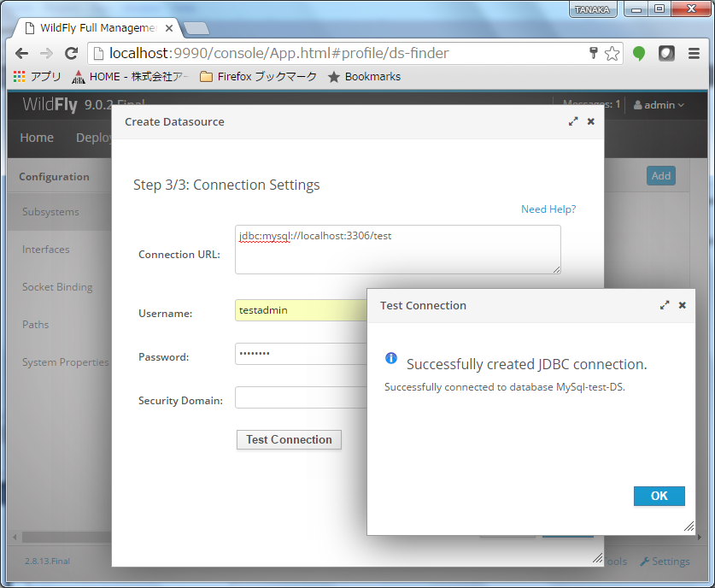Click the Username field
The width and height of the screenshot is (715, 588).
301,310
